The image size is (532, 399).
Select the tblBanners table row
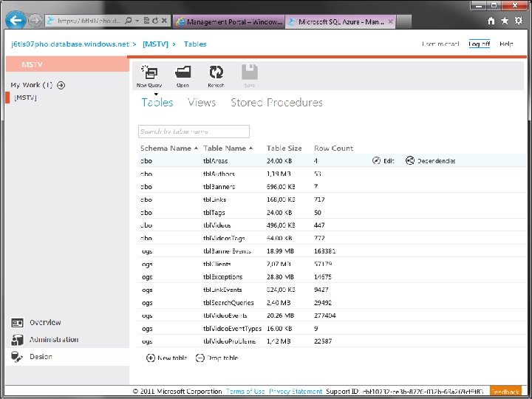point(332,187)
